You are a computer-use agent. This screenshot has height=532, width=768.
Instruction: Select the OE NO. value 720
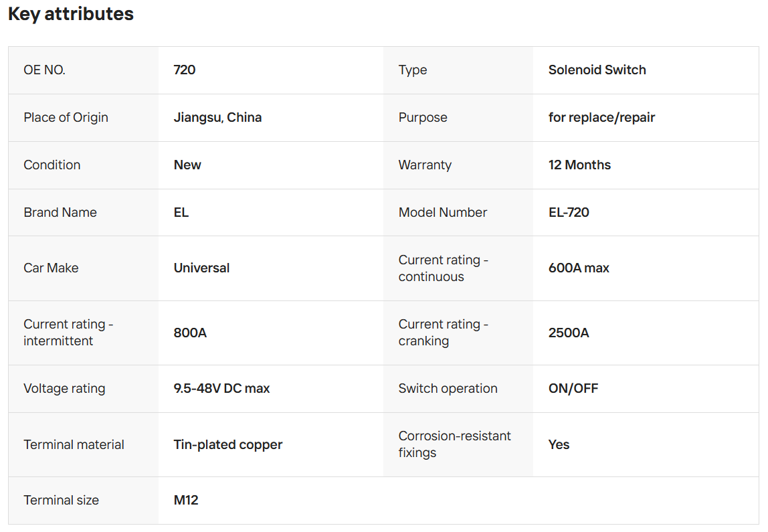pyautogui.click(x=185, y=70)
